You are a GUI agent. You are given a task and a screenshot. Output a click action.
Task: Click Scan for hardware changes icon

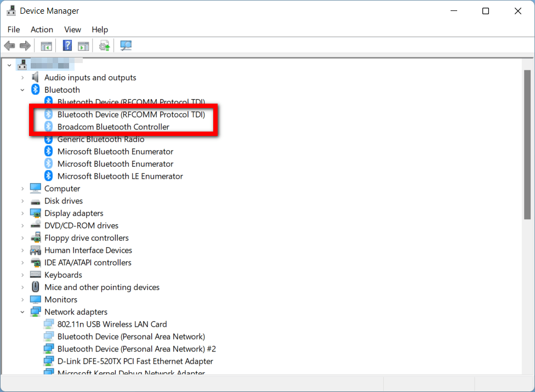[127, 46]
